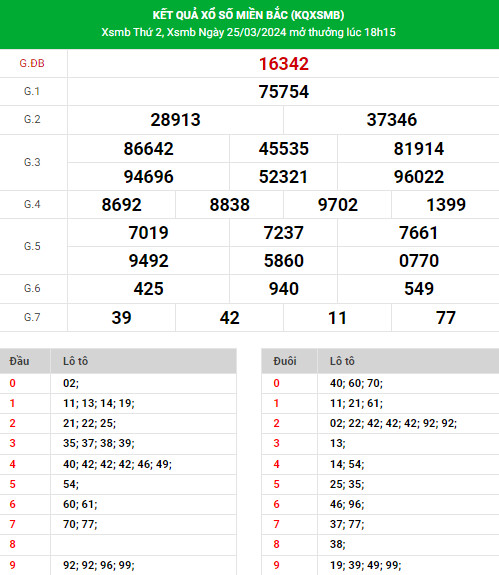Image resolution: width=499 pixels, height=575 pixels.
Task: Click the G.2 number 37346
Action: point(392,120)
